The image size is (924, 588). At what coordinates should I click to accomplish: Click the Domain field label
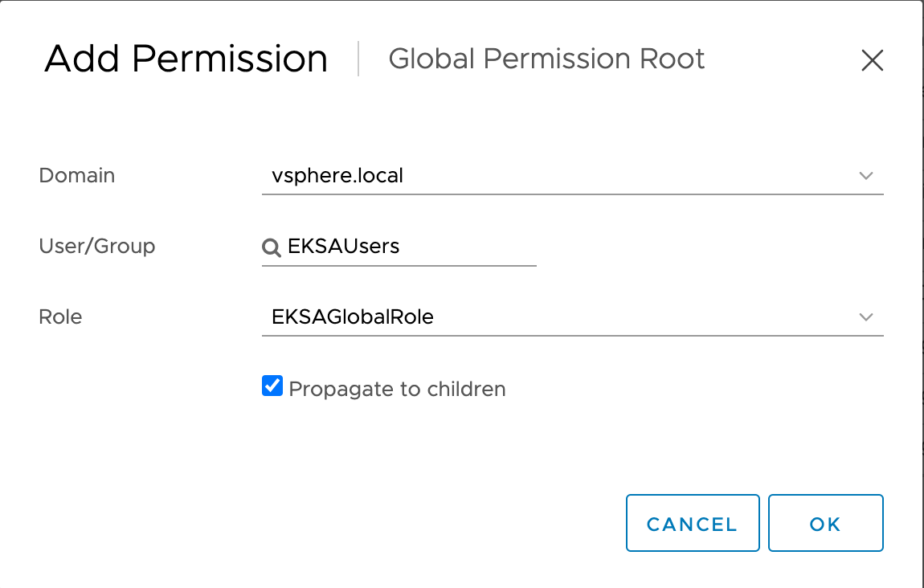coord(76,175)
